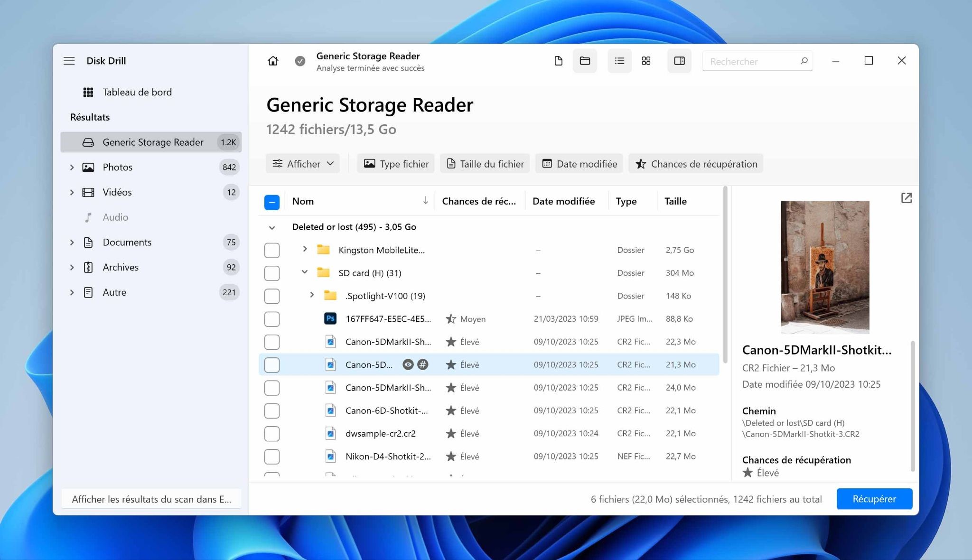
Task: Click the scan completed checkmark icon
Action: click(x=300, y=61)
